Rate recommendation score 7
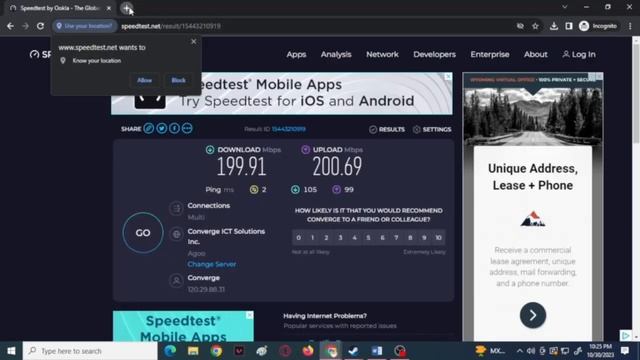The image size is (640, 360). coord(396,238)
